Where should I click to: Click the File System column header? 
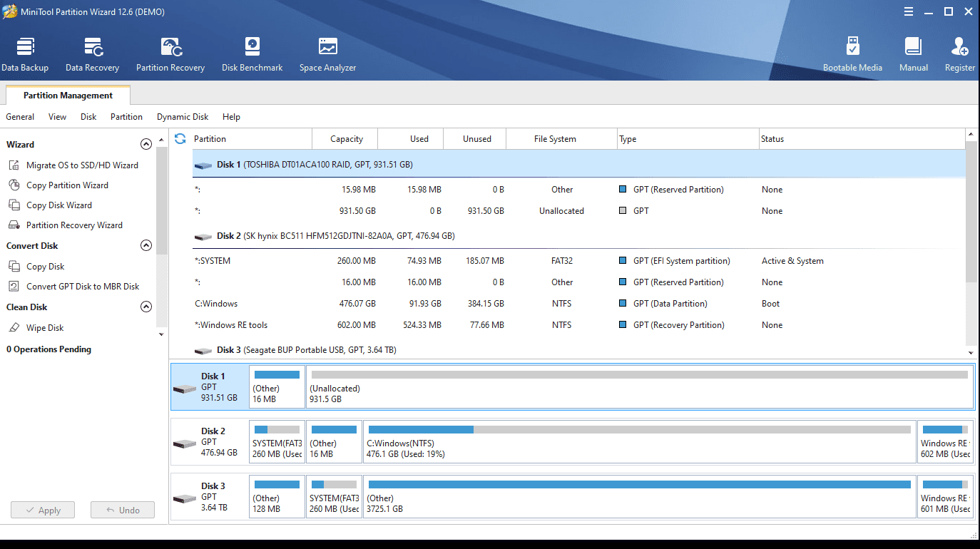tap(561, 139)
